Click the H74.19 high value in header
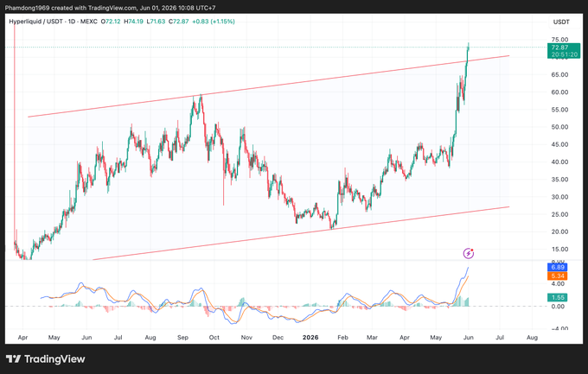588x374 pixels. click(x=134, y=22)
